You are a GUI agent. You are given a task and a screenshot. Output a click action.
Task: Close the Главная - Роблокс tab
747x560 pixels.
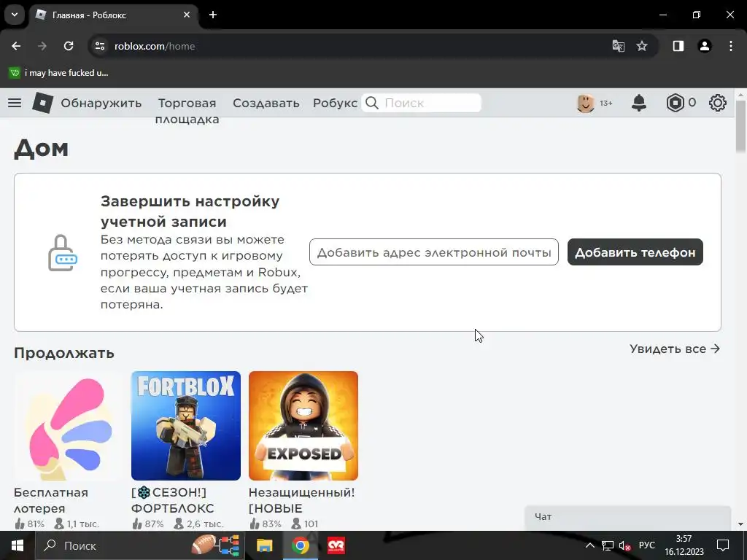pyautogui.click(x=187, y=15)
